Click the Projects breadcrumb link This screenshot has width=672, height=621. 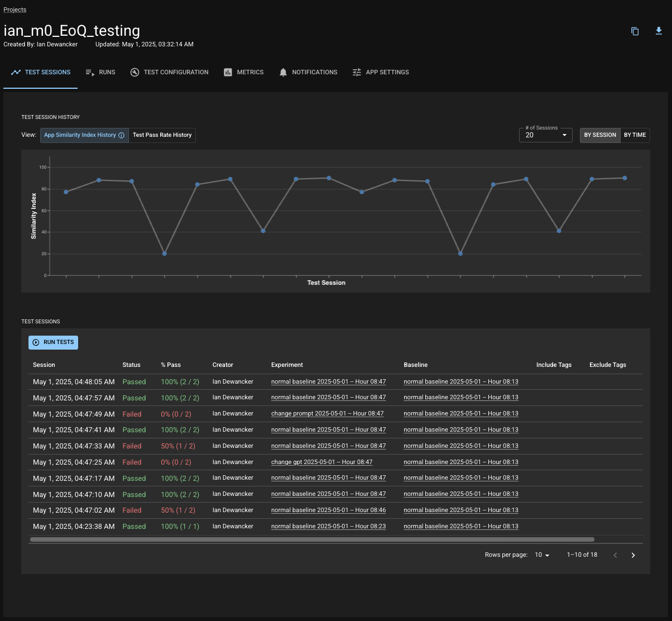15,9
